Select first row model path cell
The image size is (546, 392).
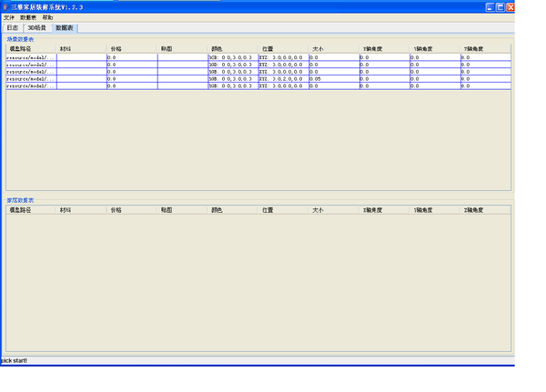(30, 57)
